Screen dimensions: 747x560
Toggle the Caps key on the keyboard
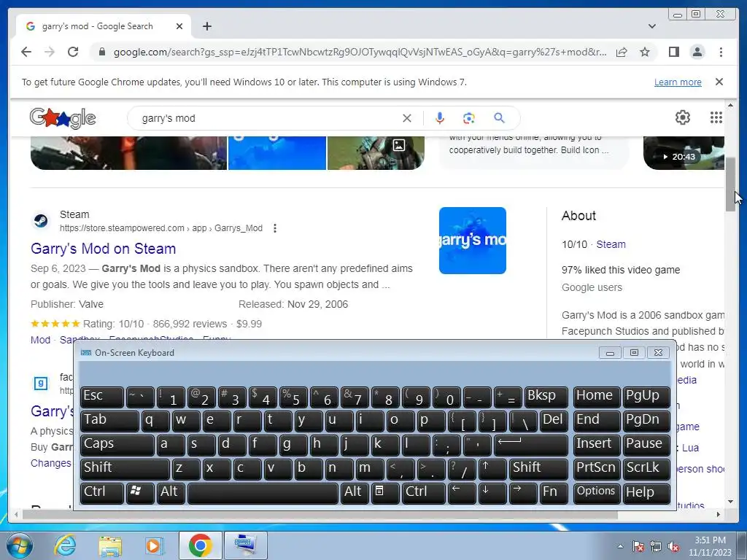point(117,445)
